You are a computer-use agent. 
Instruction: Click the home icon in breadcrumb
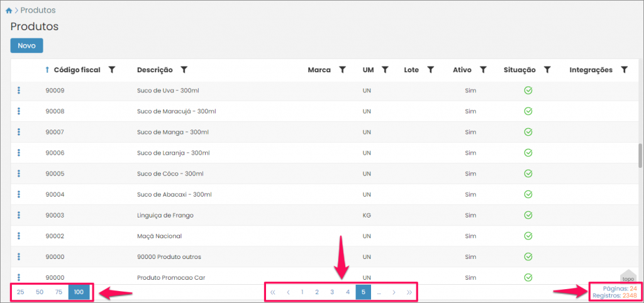9,11
